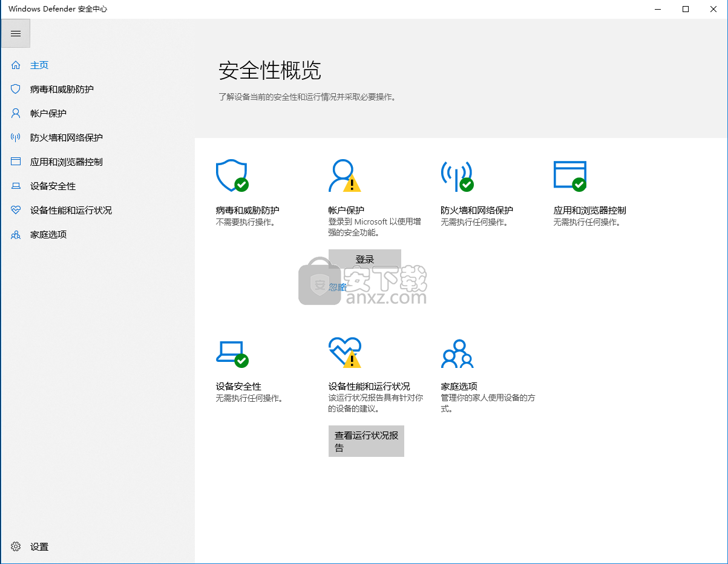Select 主页 in the sidebar
728x564 pixels.
click(x=39, y=65)
